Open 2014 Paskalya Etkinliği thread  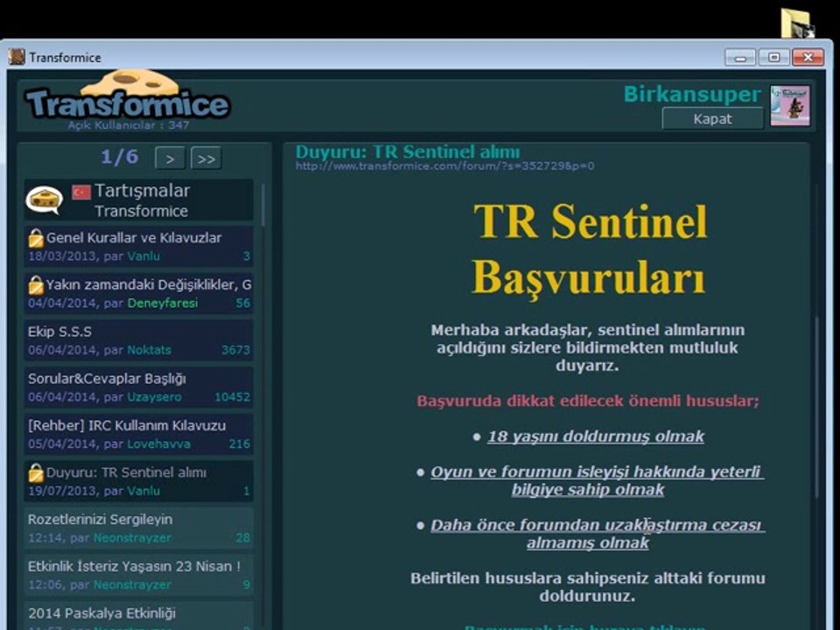(139, 616)
